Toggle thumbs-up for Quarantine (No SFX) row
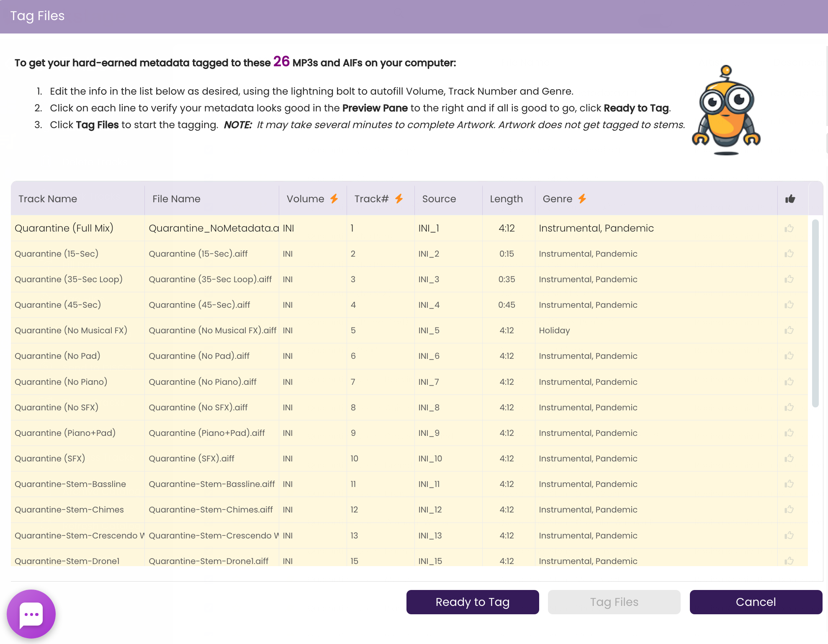Screen dimensions: 828x644 [x=789, y=407]
